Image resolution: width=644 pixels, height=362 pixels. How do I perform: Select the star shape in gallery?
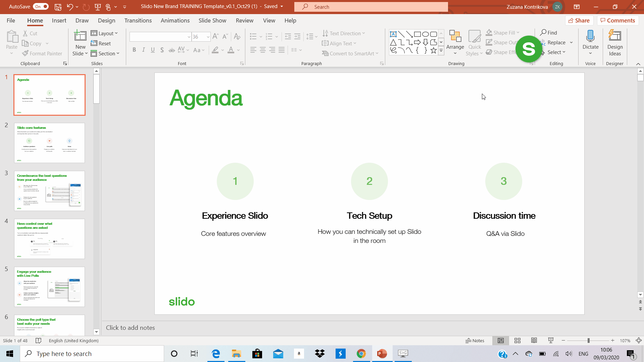(x=434, y=51)
